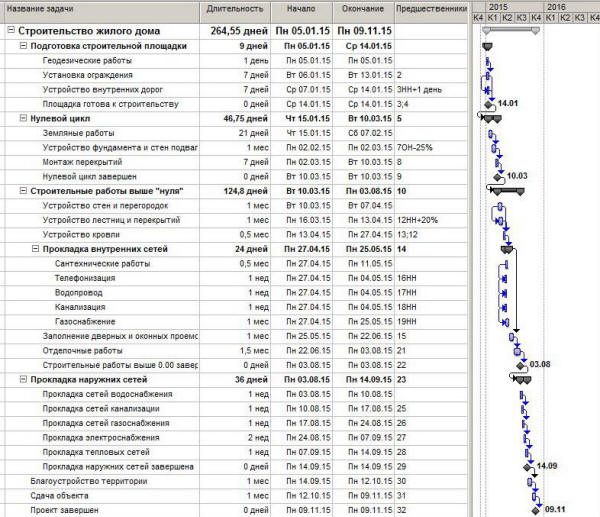
Task: Select the Водопровод task name
Action: (78, 293)
